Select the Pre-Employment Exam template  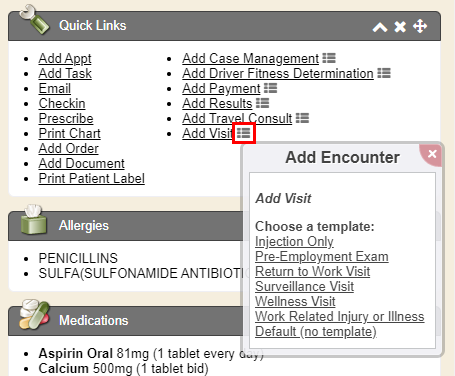coord(322,257)
